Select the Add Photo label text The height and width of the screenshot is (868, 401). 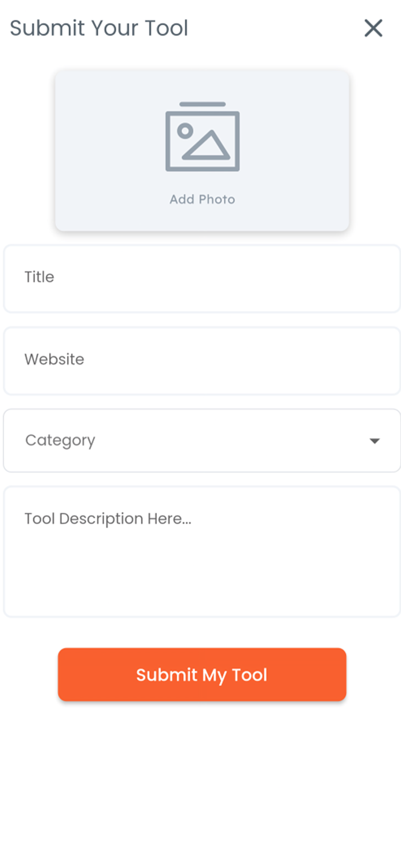pyautogui.click(x=202, y=199)
